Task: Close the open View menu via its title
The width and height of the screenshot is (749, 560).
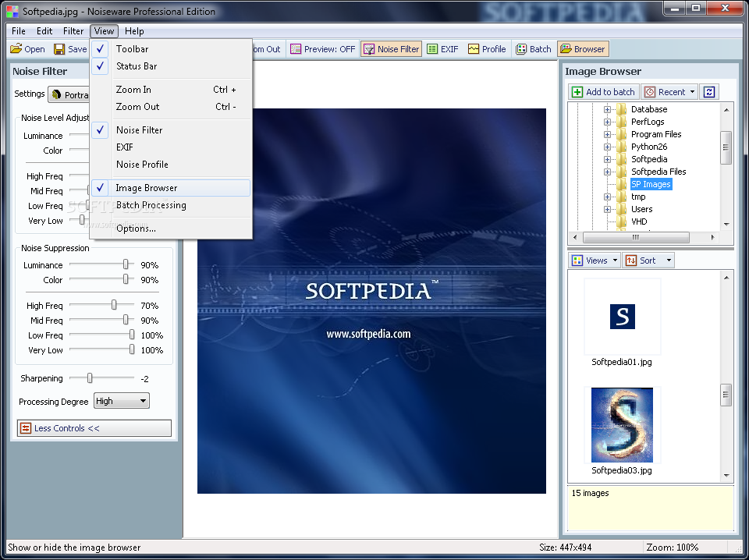Action: click(104, 31)
